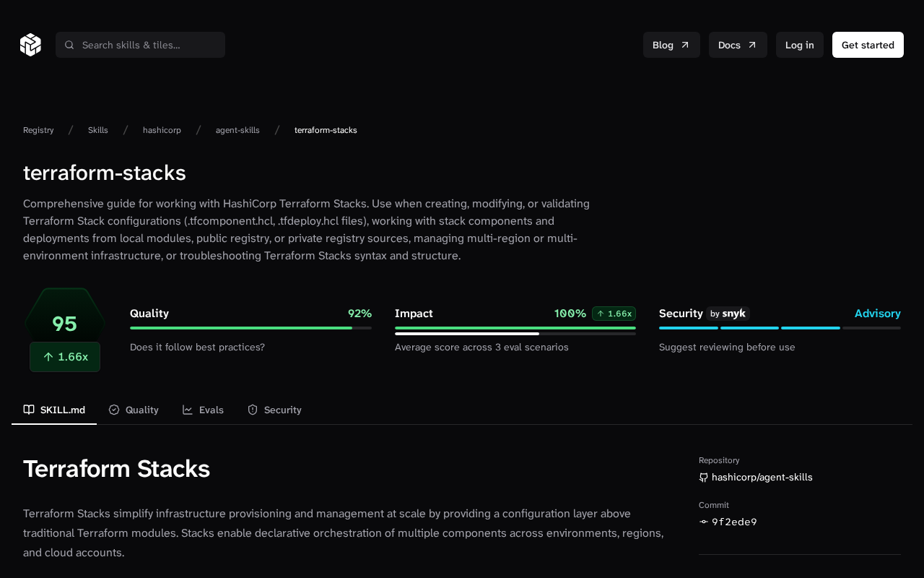
Task: Click the Quality progress bar
Action: (250, 328)
